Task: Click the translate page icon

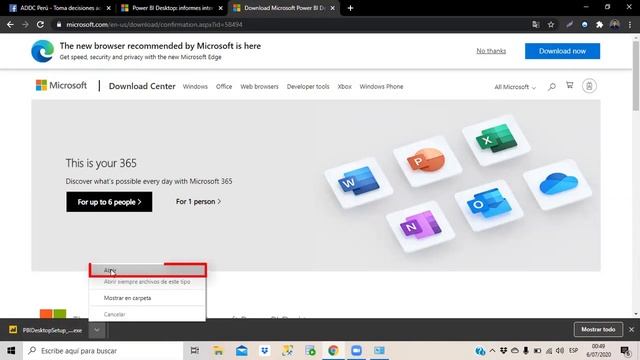Action: 536,24
